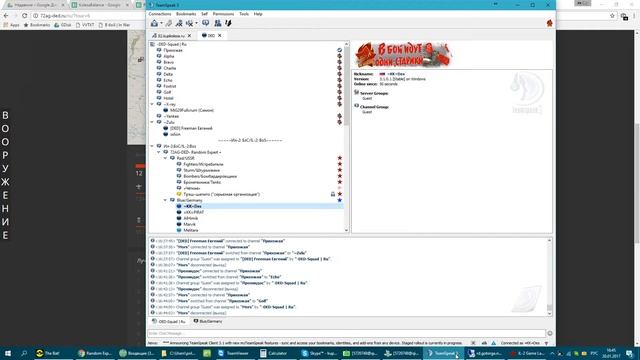The width and height of the screenshot is (640, 360).
Task: Collapse the Zulu channel
Action: pyautogui.click(x=152, y=122)
